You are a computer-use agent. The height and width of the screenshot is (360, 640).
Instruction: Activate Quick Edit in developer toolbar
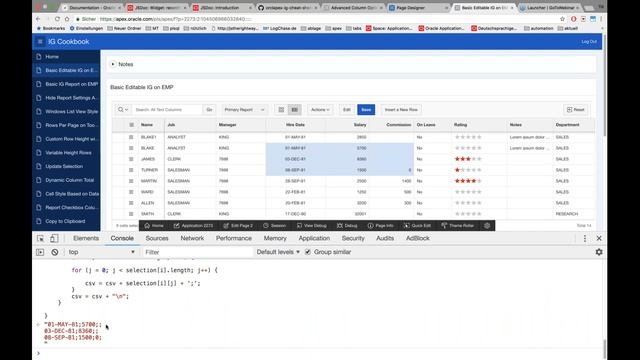pyautogui.click(x=417, y=226)
